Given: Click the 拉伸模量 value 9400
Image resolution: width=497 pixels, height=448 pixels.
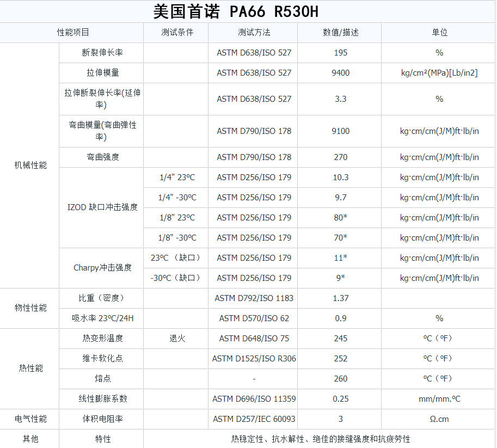Looking at the screenshot, I should pos(340,73).
